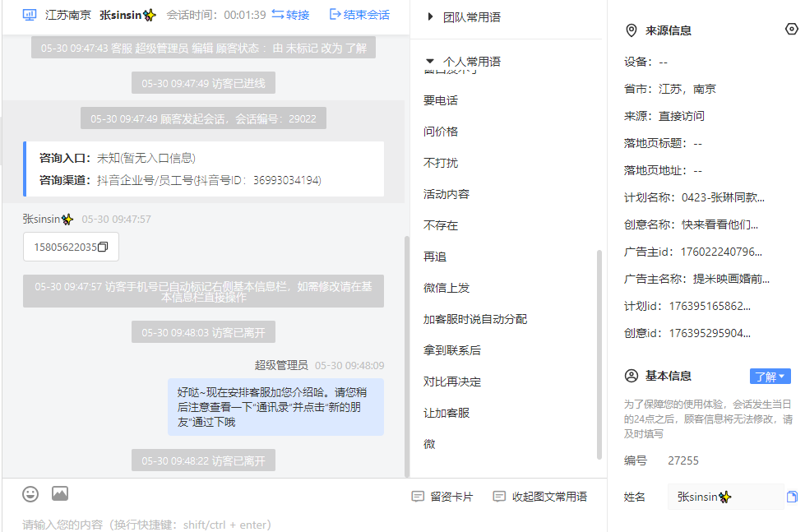Click the 咨询入口 未知 info line
The height and width of the screenshot is (532, 805).
(117, 158)
